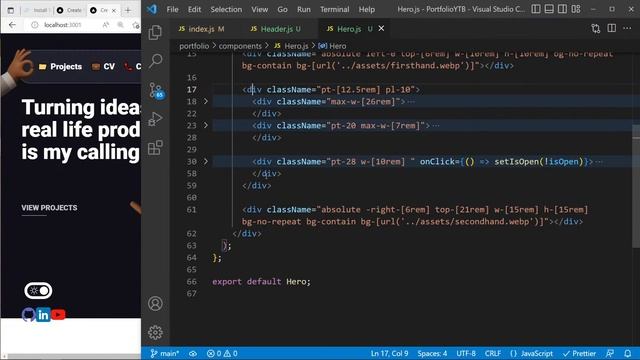Toggle the secondary sidebar layout icon

point(562,9)
